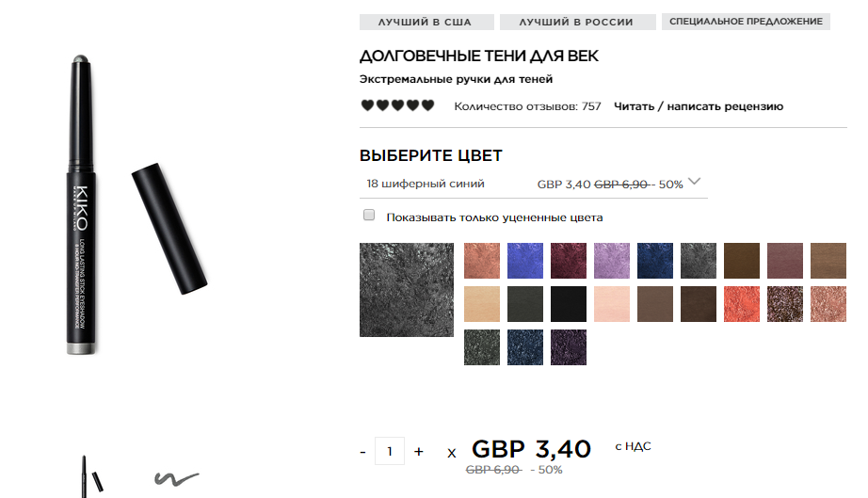Viewport: 868px width, 498px height.
Task: Pick the burgundy color swatch
Action: [x=569, y=261]
